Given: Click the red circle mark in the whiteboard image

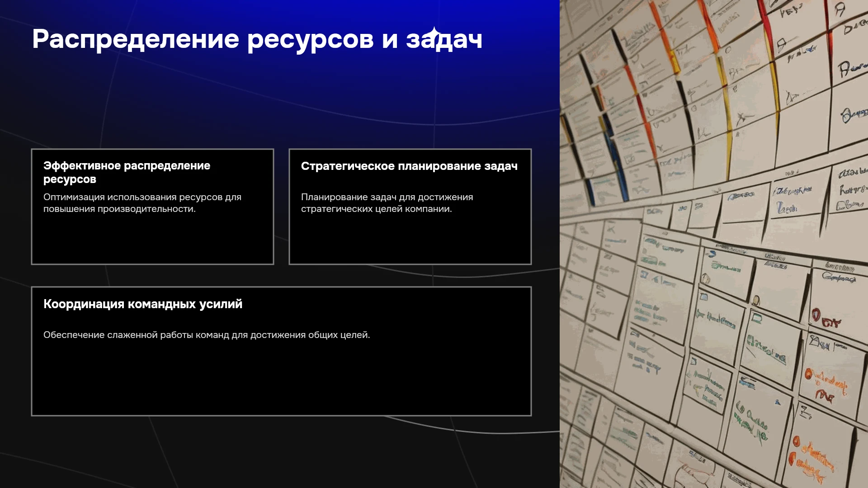Looking at the screenshot, I should [x=816, y=314].
